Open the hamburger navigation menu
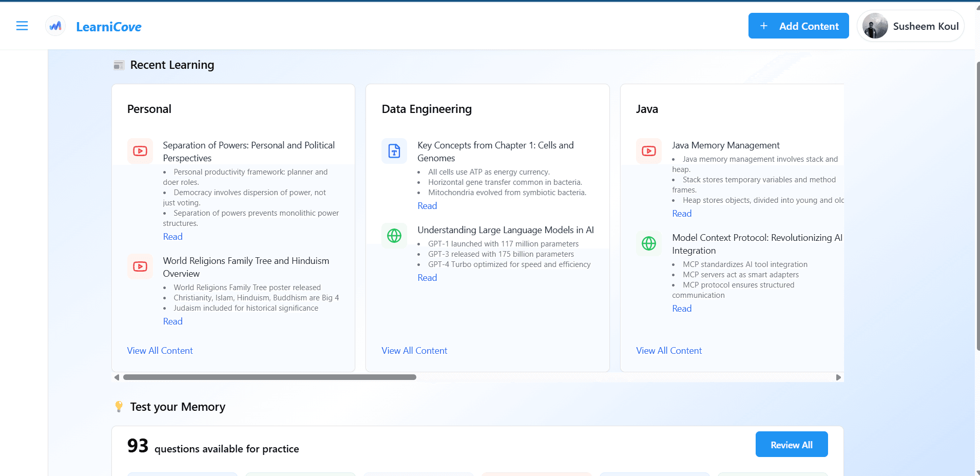Image resolution: width=980 pixels, height=476 pixels. tap(22, 26)
